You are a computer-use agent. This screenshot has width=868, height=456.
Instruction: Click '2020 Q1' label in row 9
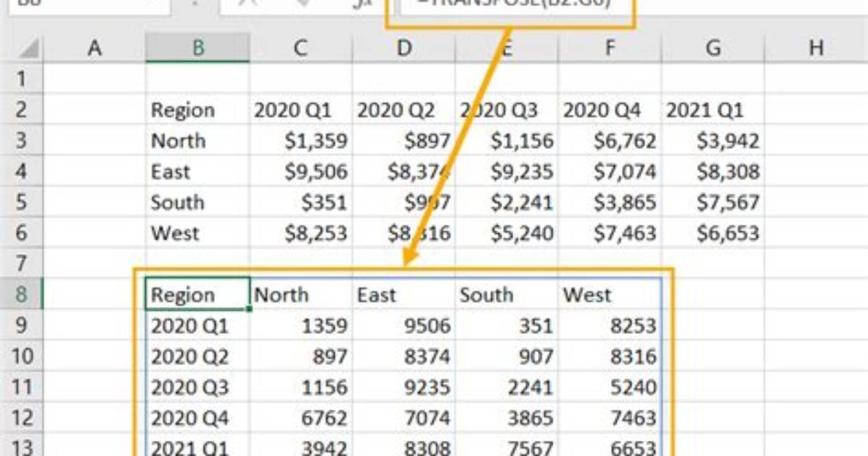(x=197, y=325)
